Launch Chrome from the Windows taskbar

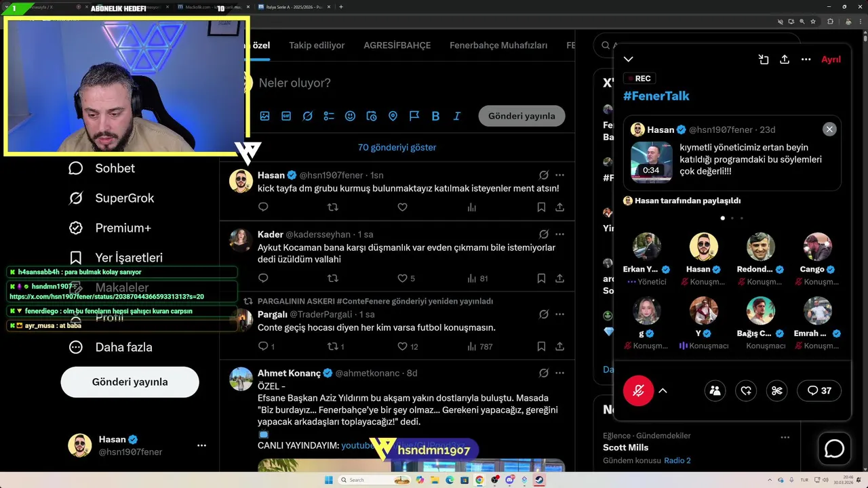coord(479,480)
